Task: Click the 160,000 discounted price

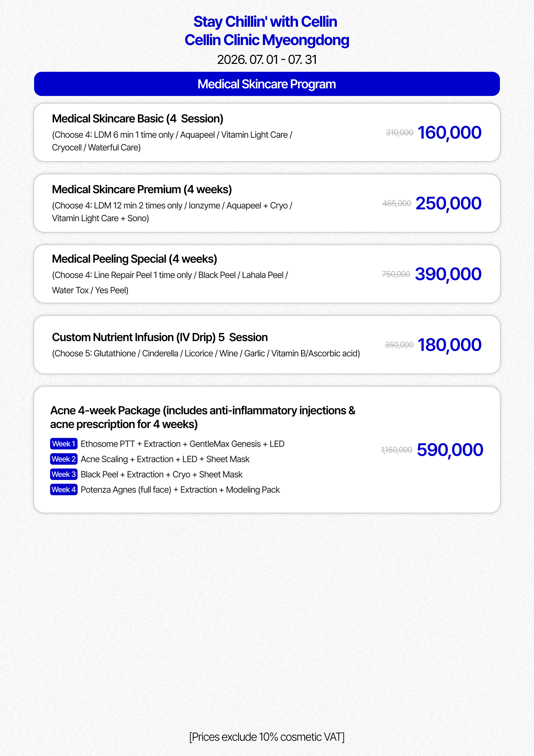Action: pyautogui.click(x=449, y=133)
